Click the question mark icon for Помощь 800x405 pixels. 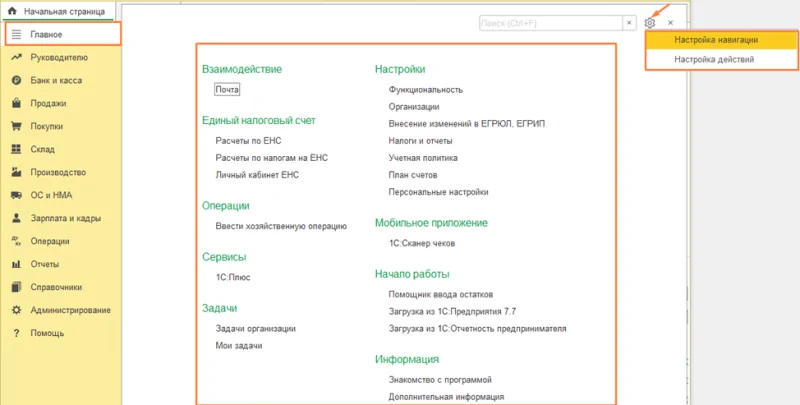16,333
